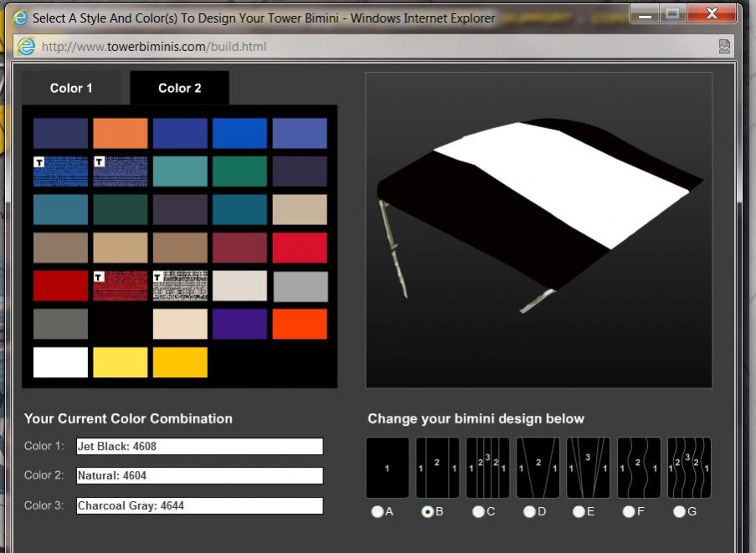Pick the orange color swatch in top row

click(x=120, y=133)
